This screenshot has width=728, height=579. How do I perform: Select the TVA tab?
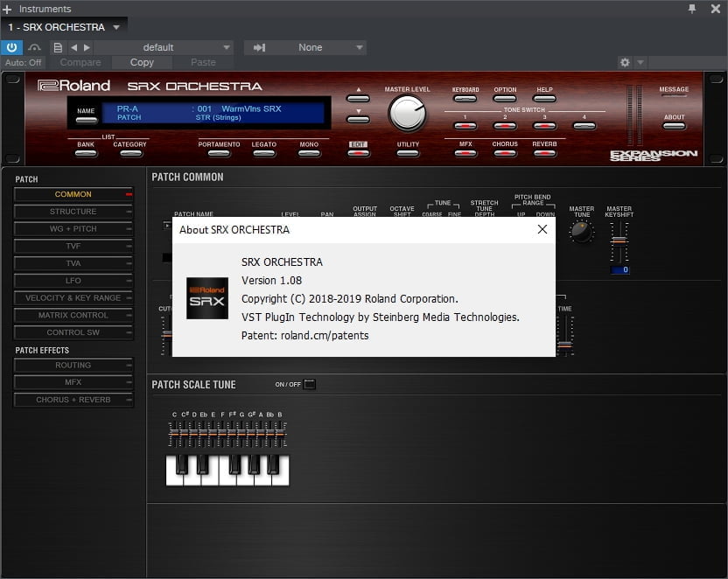(x=73, y=263)
